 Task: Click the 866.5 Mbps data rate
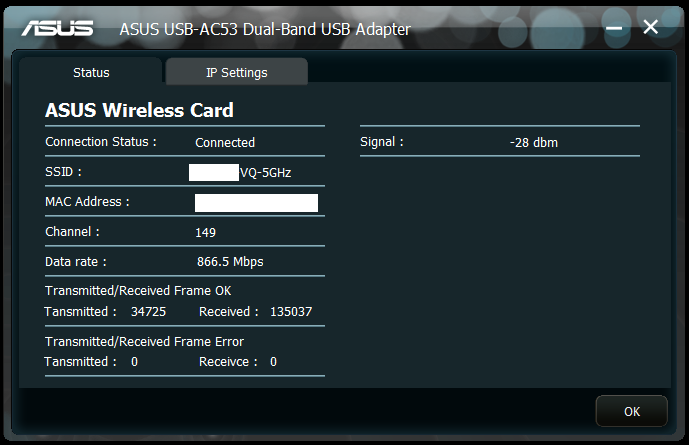coord(230,262)
